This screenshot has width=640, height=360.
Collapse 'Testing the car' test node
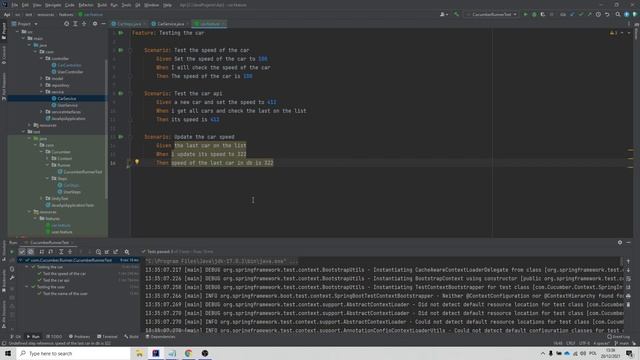pos(27,267)
